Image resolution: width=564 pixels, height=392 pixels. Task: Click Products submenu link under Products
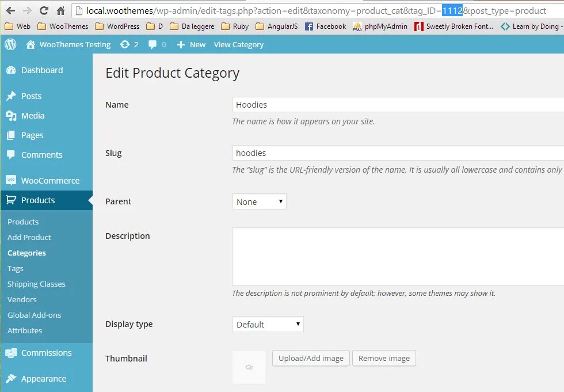coord(23,222)
